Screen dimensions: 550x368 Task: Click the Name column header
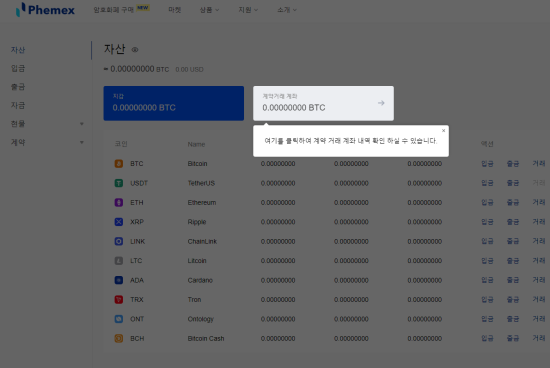coord(196,144)
